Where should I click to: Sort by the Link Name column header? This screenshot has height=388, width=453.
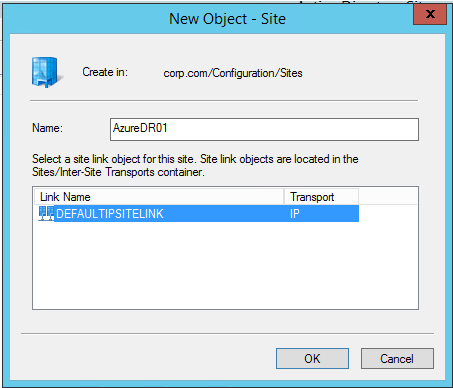pos(159,197)
